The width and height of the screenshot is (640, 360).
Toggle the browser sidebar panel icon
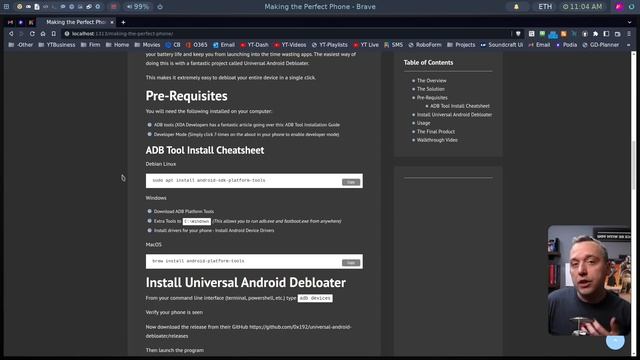coord(607,34)
